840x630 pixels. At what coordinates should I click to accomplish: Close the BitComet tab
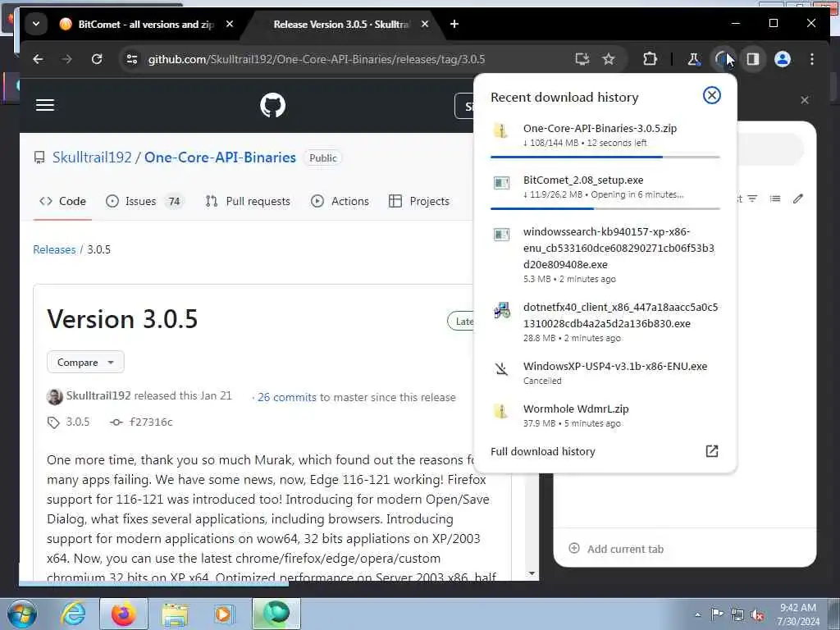pos(230,24)
